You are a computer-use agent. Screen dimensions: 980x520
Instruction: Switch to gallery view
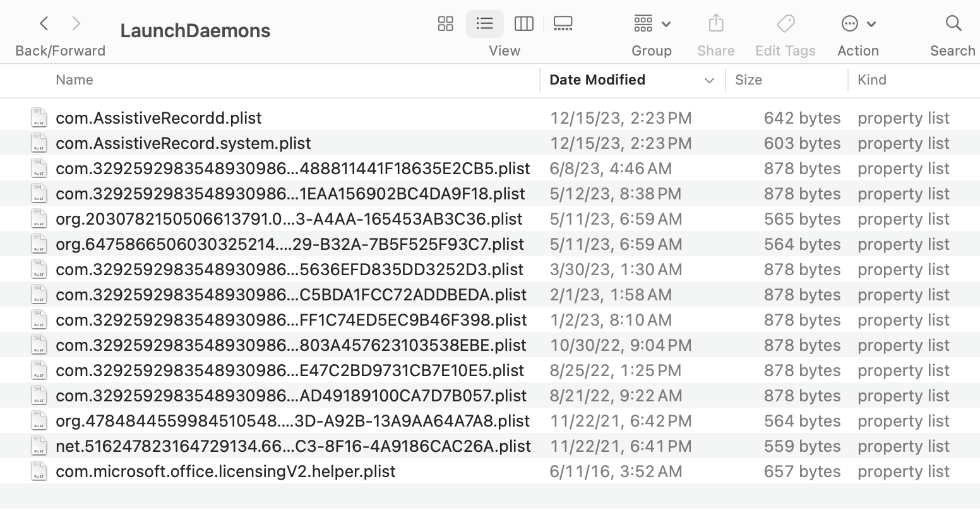click(x=563, y=24)
